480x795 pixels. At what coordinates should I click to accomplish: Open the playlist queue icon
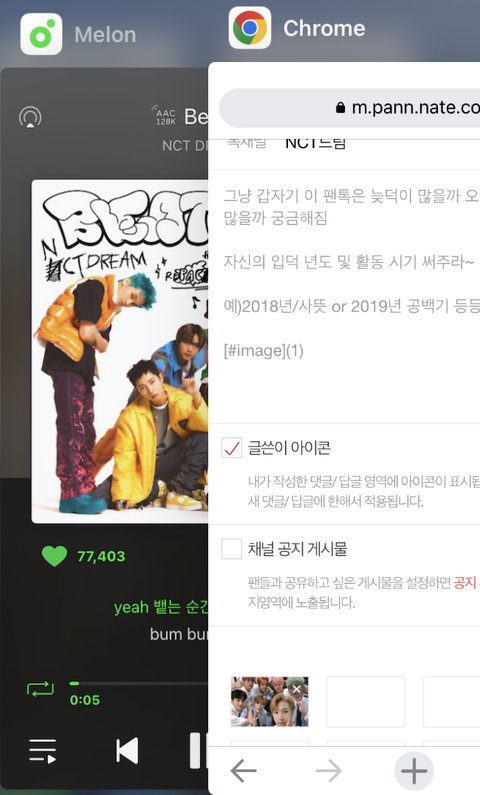(x=43, y=751)
